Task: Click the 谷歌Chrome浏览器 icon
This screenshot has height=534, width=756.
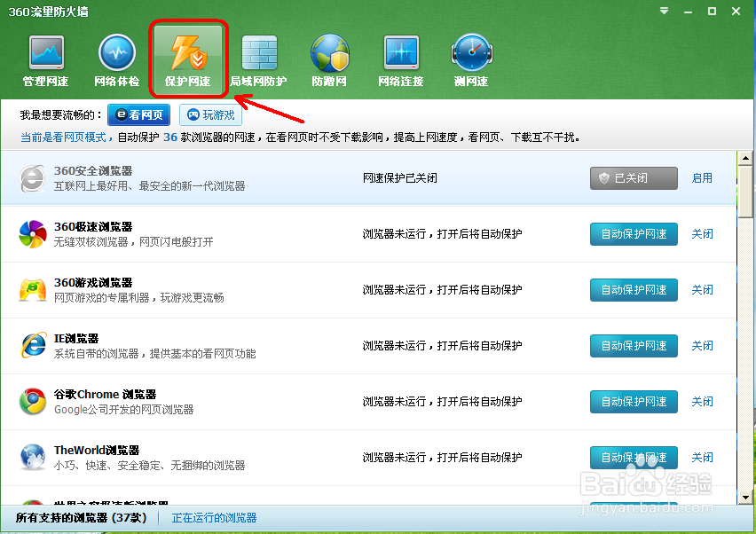Action: pos(33,402)
